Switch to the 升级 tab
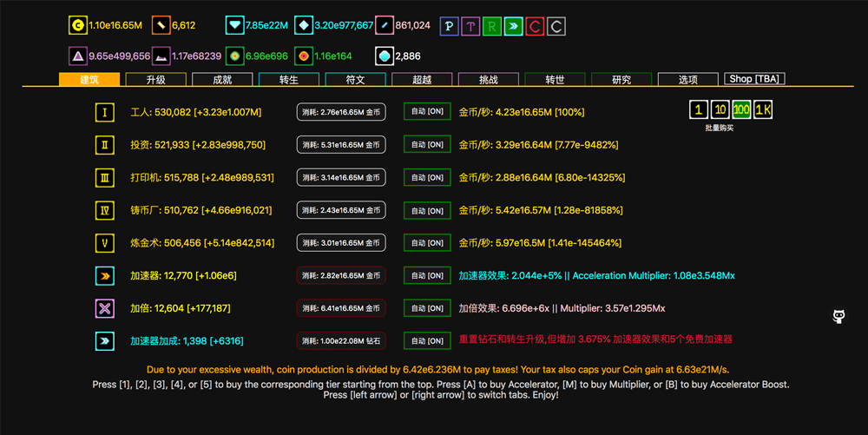The width and height of the screenshot is (868, 435). [x=156, y=80]
